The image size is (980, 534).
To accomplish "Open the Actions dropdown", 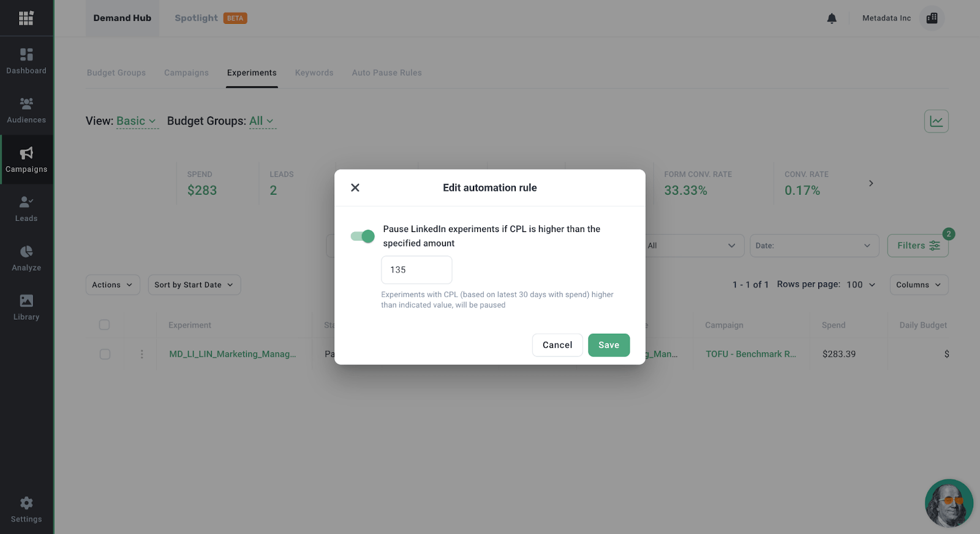I will (x=113, y=285).
